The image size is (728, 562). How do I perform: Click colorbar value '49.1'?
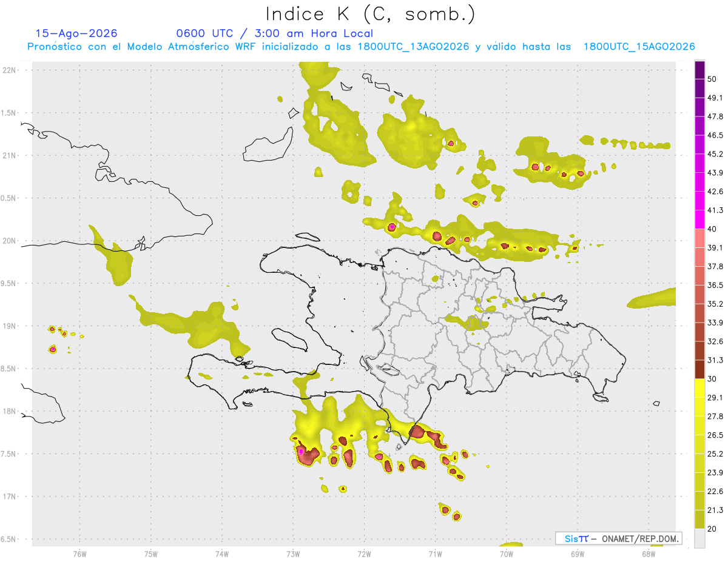[x=715, y=98]
